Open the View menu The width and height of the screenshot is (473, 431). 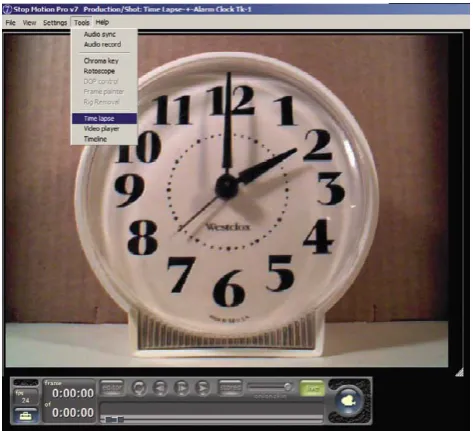pos(29,23)
